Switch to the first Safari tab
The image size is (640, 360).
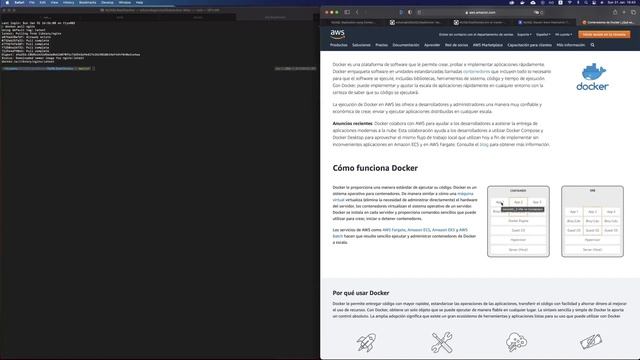point(353,22)
